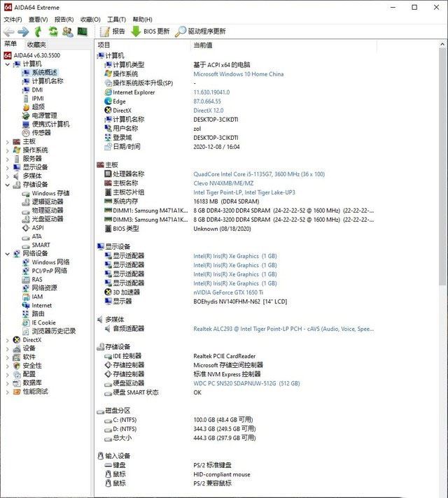Open WDC PC SN520 drive link
The image size is (448, 498).
[246, 383]
